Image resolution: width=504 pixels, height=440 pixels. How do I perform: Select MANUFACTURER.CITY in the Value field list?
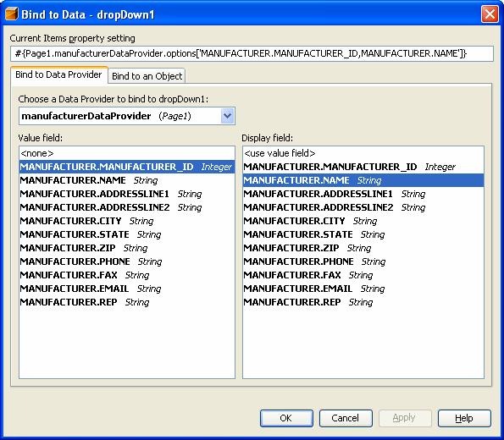coord(127,221)
